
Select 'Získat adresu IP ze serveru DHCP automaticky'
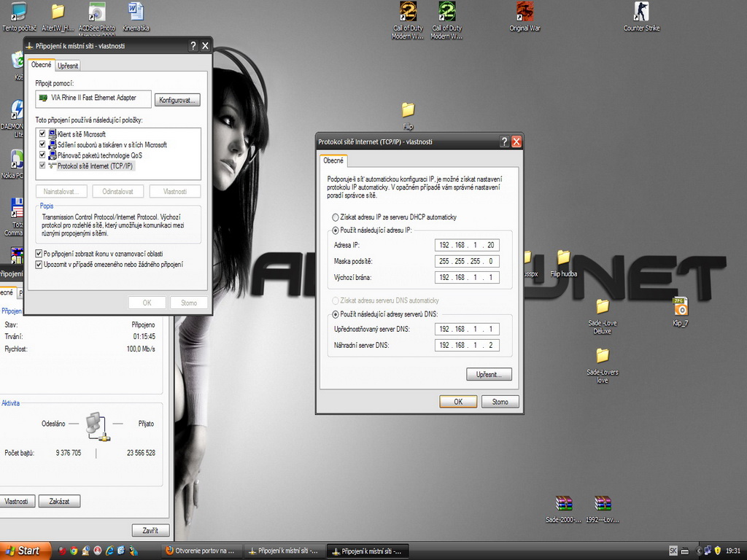pyautogui.click(x=336, y=217)
